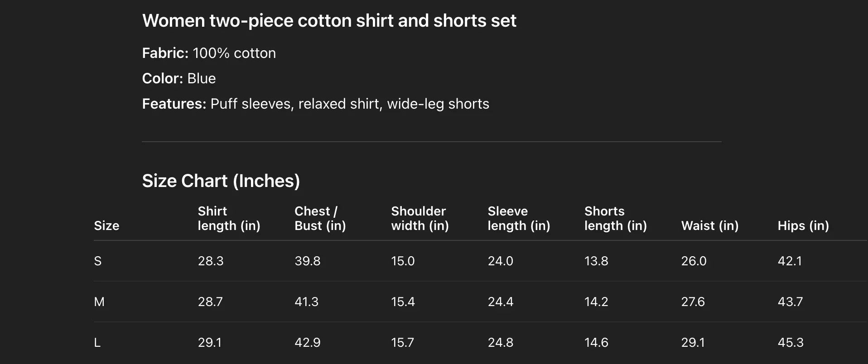The height and width of the screenshot is (364, 868).
Task: Click the Features description line
Action: (x=315, y=104)
